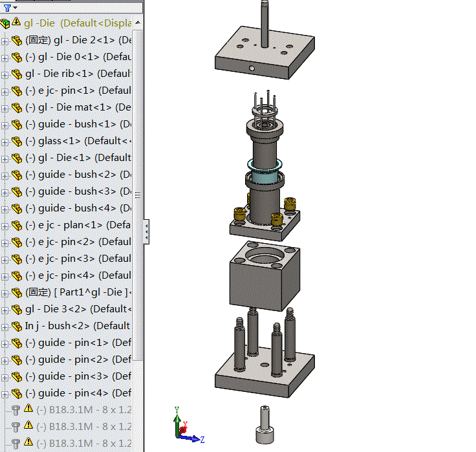This screenshot has height=452, width=476.
Task: Click first B18.3.1M screw fastener icon
Action: click(16, 411)
